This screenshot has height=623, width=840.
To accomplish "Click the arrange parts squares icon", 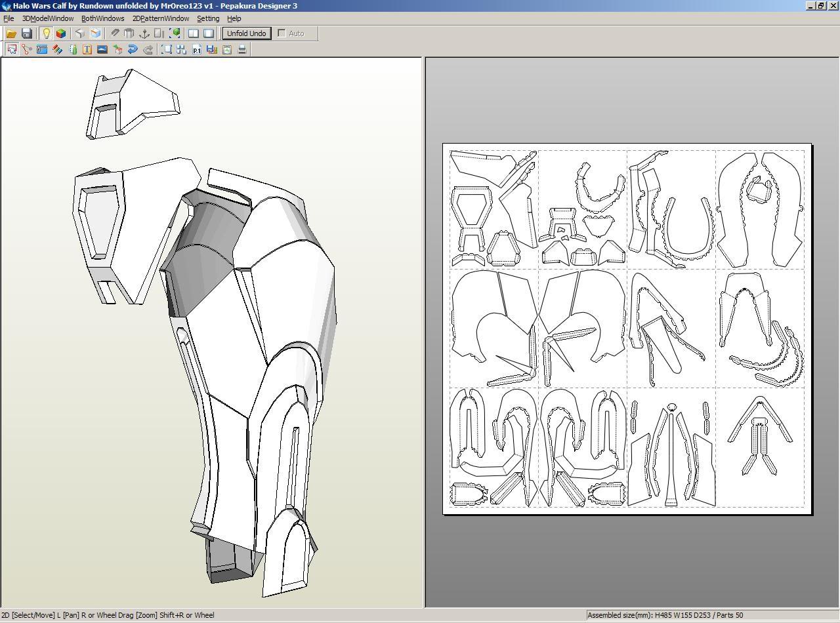I will [182, 49].
